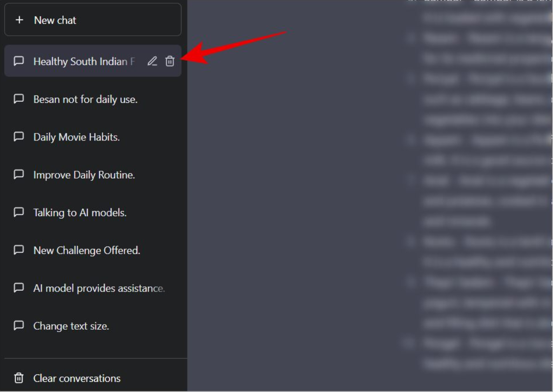The height and width of the screenshot is (392, 553).
Task: Click chat bubble icon beside New Challenge Offered
Action: pyautogui.click(x=19, y=250)
